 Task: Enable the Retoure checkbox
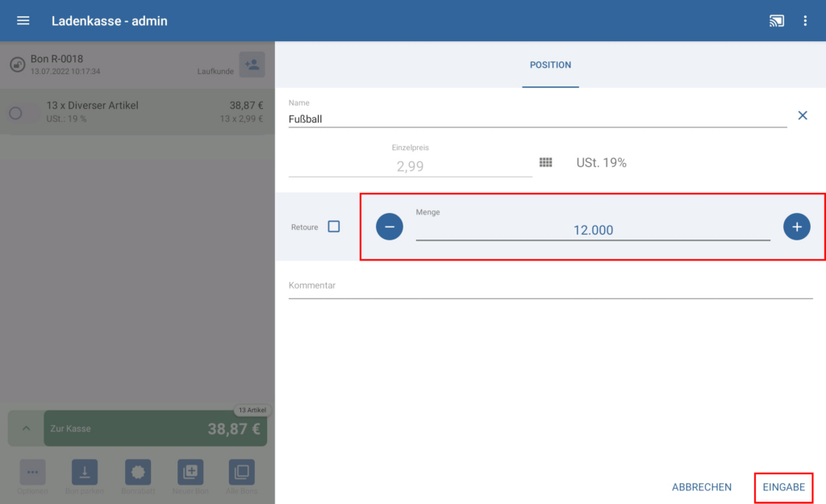point(334,227)
